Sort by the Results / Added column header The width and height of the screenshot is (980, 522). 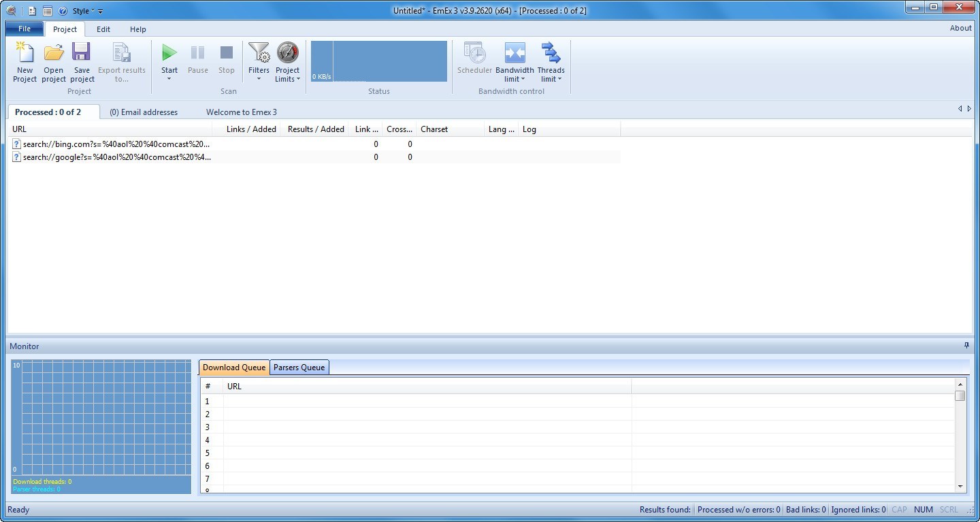pos(314,129)
